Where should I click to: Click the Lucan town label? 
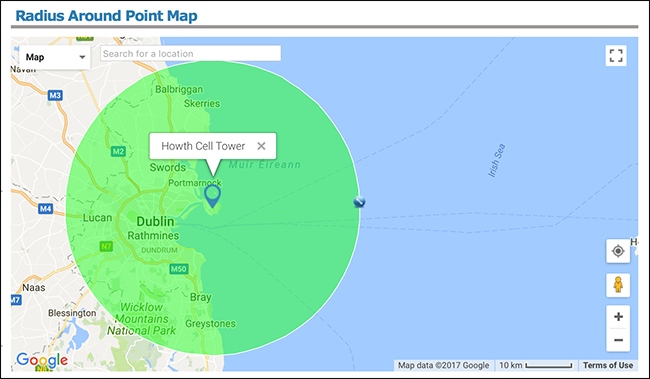pos(97,218)
